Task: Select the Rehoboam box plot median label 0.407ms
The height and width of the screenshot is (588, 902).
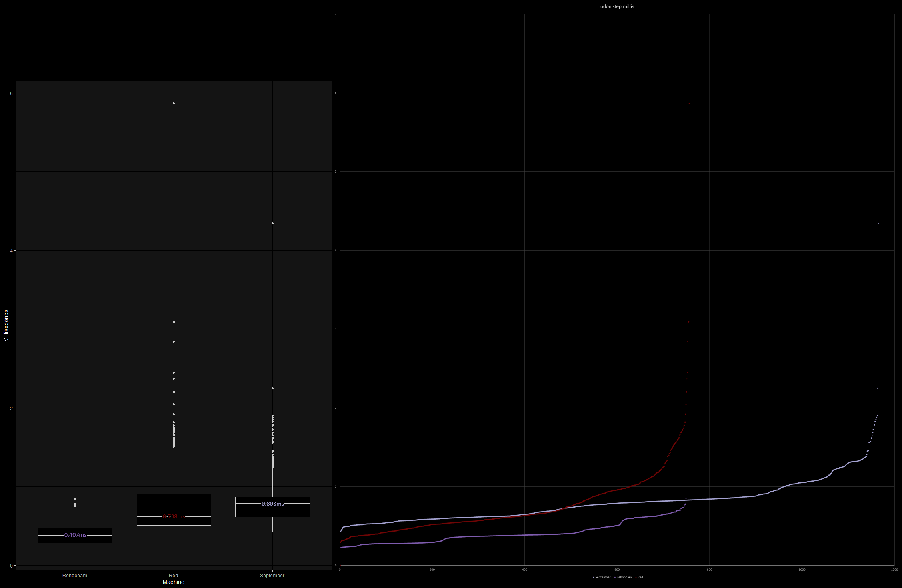Action: coord(75,535)
